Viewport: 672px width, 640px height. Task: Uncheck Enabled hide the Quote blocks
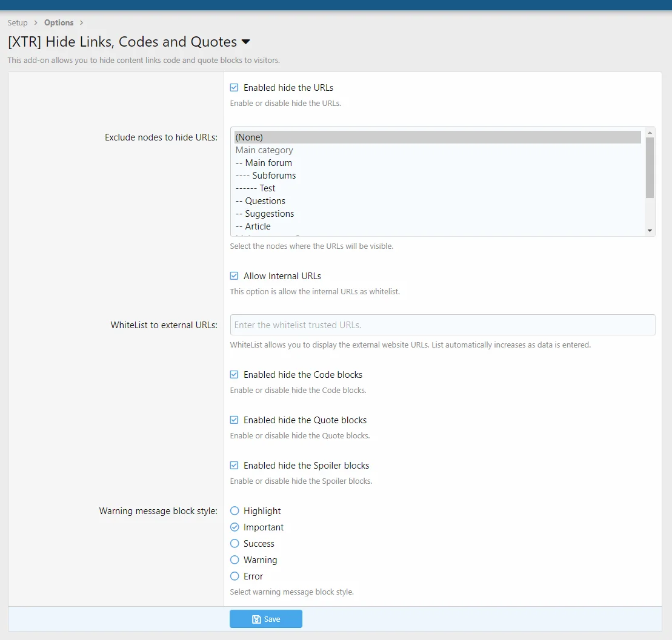235,420
